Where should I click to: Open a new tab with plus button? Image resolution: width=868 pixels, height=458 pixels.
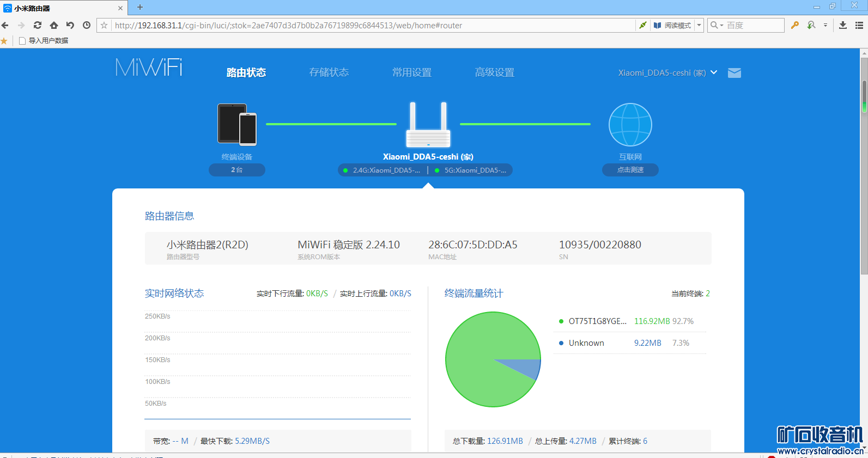click(140, 7)
